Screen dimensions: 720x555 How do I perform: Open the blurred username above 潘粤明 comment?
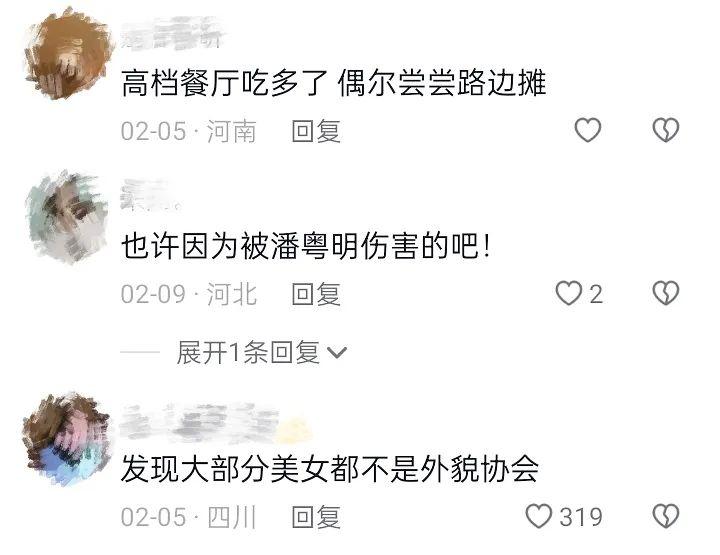(150, 196)
